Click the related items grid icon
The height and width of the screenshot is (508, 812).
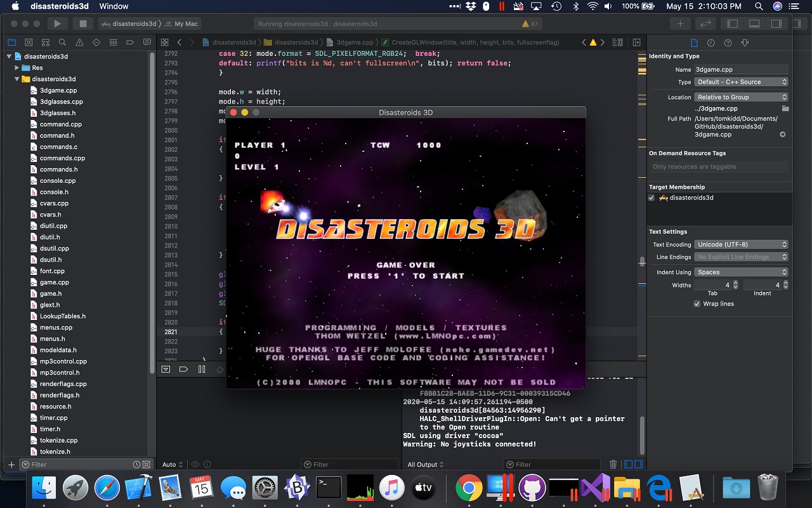pyautogui.click(x=164, y=43)
